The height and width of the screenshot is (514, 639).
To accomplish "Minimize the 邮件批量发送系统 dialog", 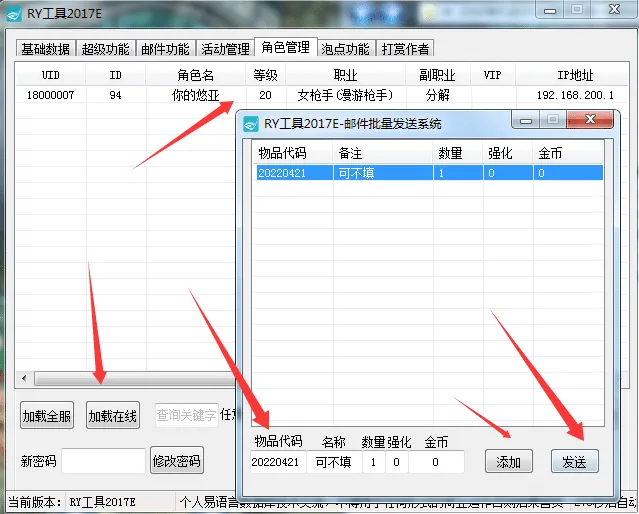I will click(x=526, y=121).
